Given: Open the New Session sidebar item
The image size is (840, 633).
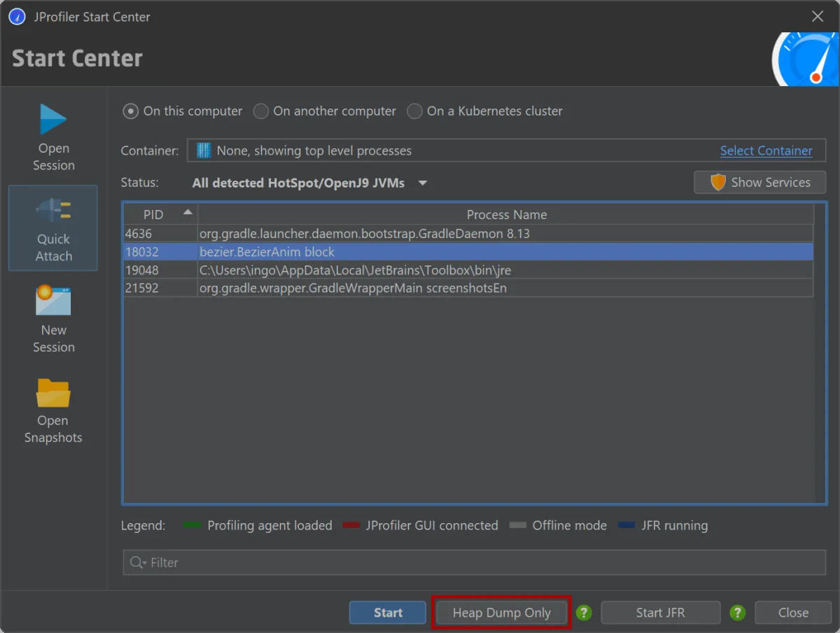Looking at the screenshot, I should pyautogui.click(x=53, y=319).
